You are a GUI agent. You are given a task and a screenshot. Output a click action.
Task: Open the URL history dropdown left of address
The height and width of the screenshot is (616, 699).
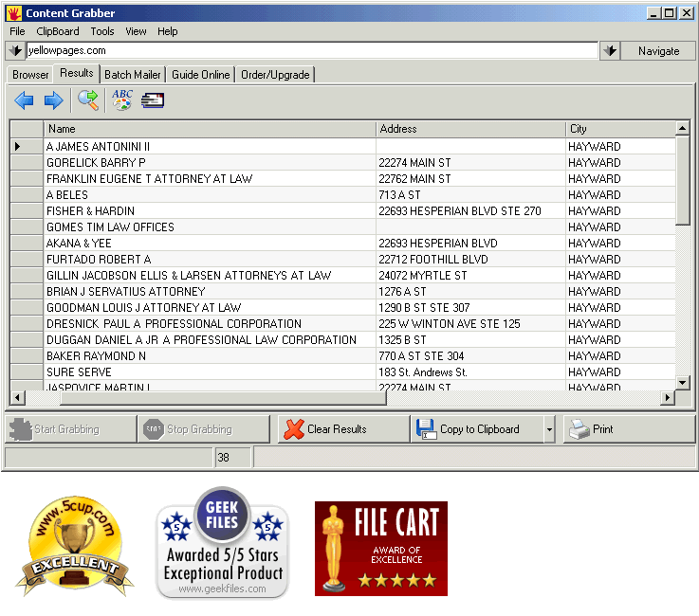pyautogui.click(x=15, y=51)
